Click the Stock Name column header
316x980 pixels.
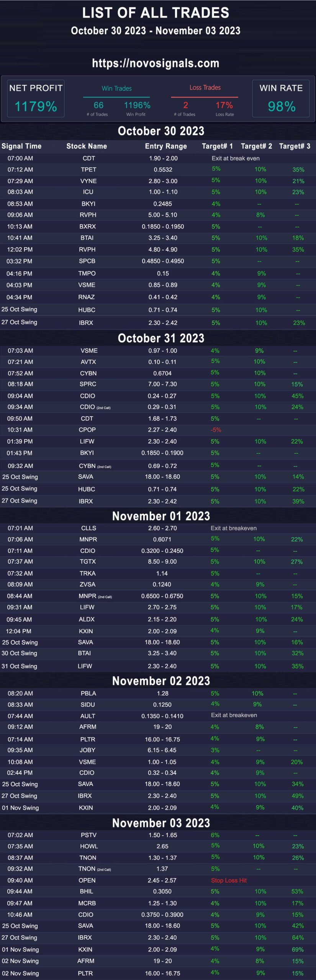click(87, 146)
